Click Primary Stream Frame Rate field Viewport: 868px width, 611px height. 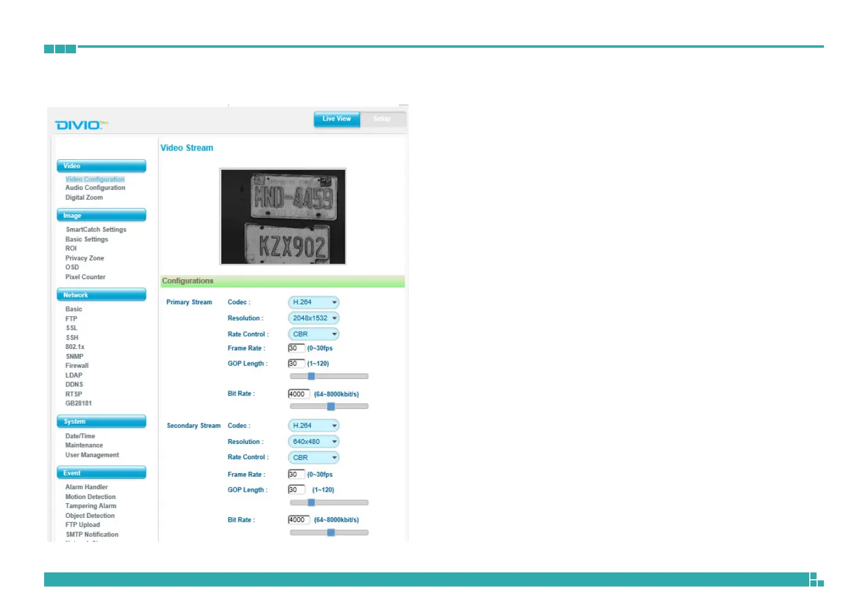click(x=296, y=348)
